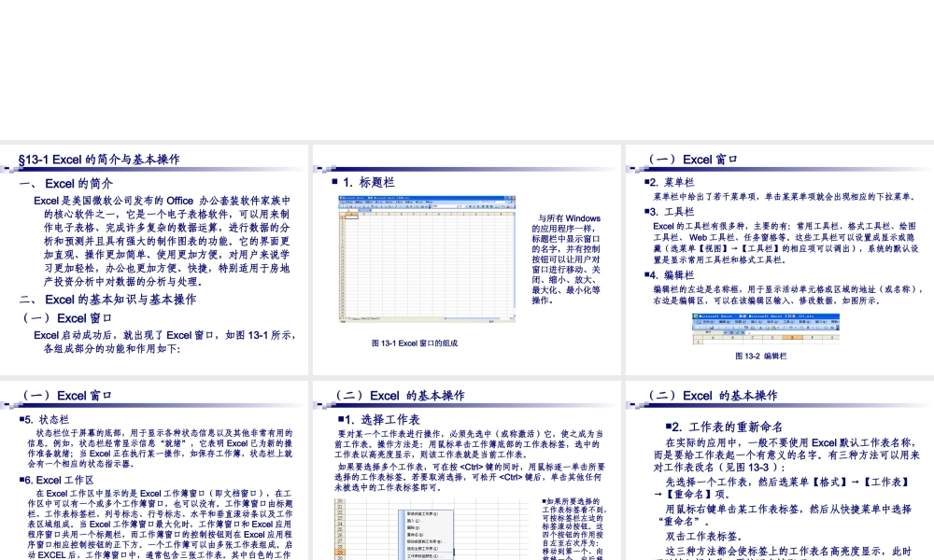This screenshot has height=560, width=934.
Task: Click the Excel window screenshot in 图 13-1
Action: pos(427,259)
